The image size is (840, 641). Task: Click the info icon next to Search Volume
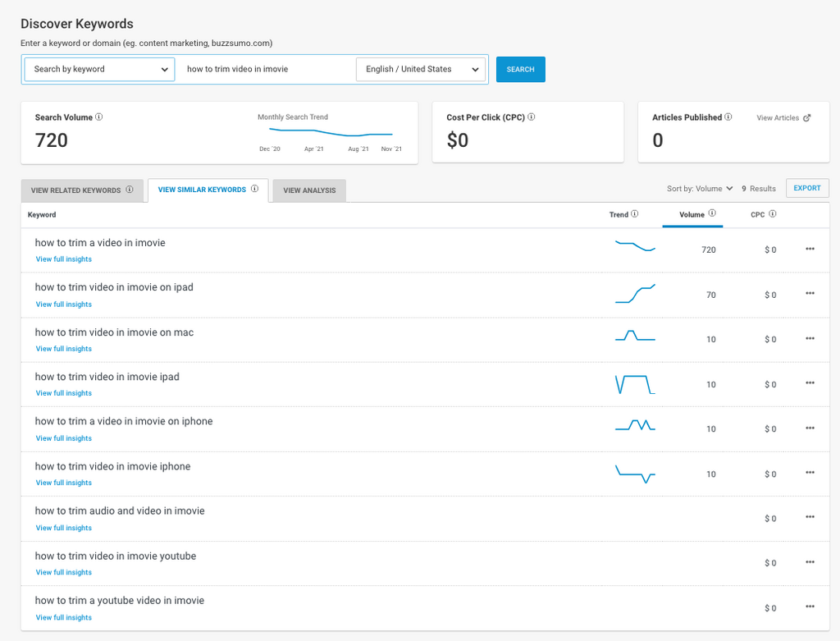coord(99,117)
